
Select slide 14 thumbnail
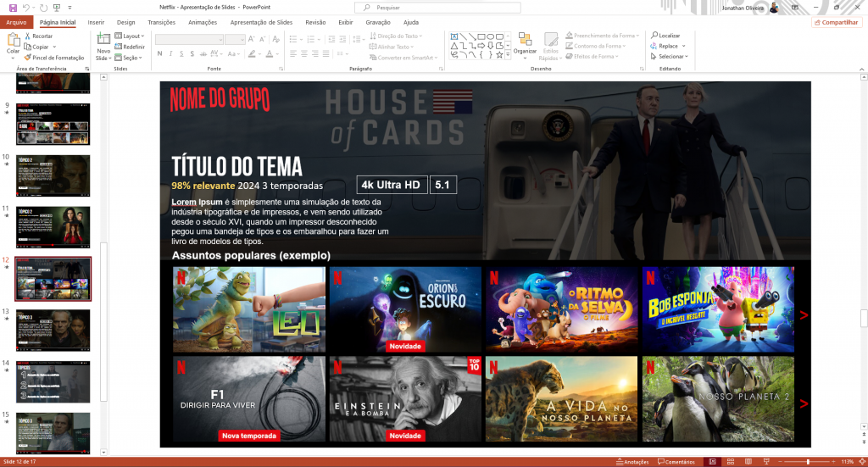(x=53, y=381)
